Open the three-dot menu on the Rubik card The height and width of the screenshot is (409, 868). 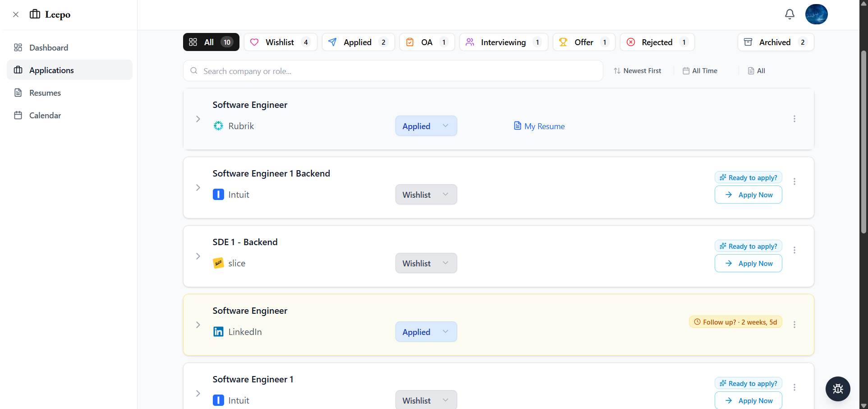pos(795,119)
